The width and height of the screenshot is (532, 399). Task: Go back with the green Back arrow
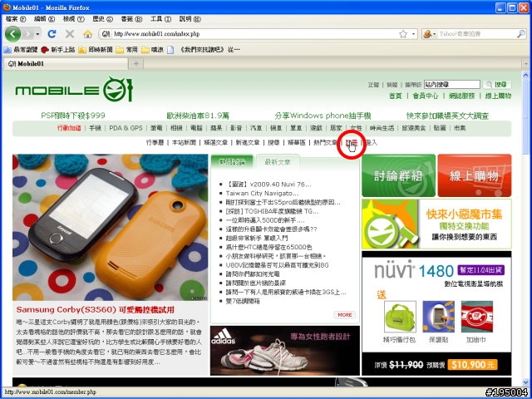click(12, 34)
